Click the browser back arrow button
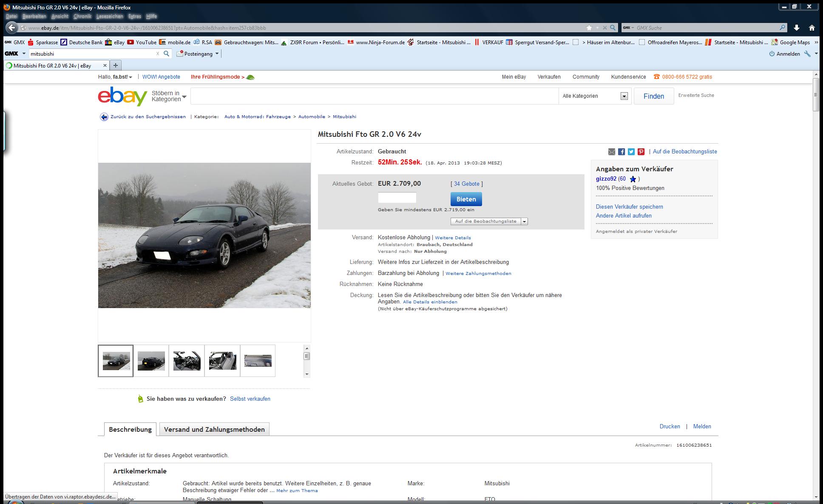The image size is (823, 504). (x=12, y=28)
